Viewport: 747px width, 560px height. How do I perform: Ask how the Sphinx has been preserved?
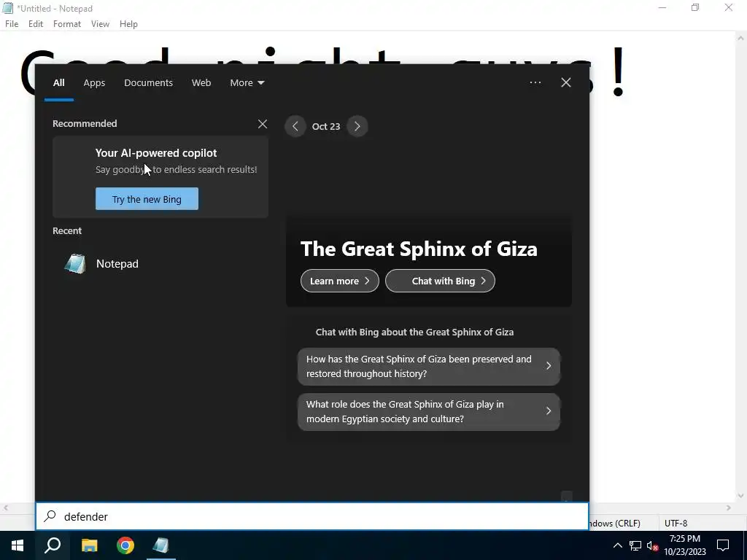[x=429, y=366]
